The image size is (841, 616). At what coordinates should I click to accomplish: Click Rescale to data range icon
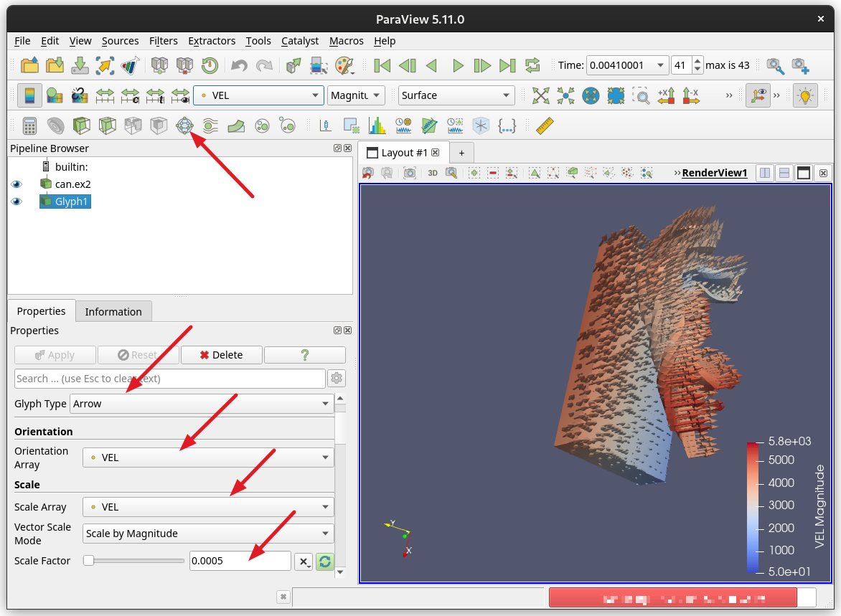pos(105,96)
